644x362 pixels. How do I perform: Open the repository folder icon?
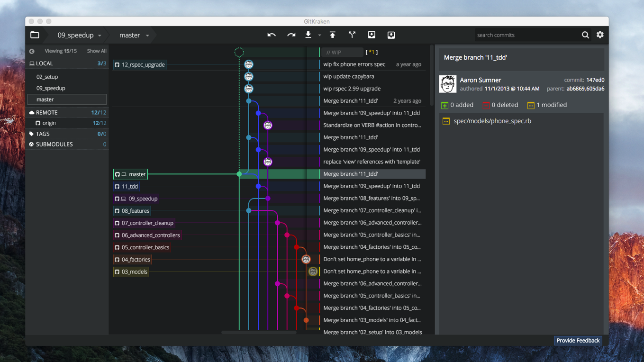(35, 35)
